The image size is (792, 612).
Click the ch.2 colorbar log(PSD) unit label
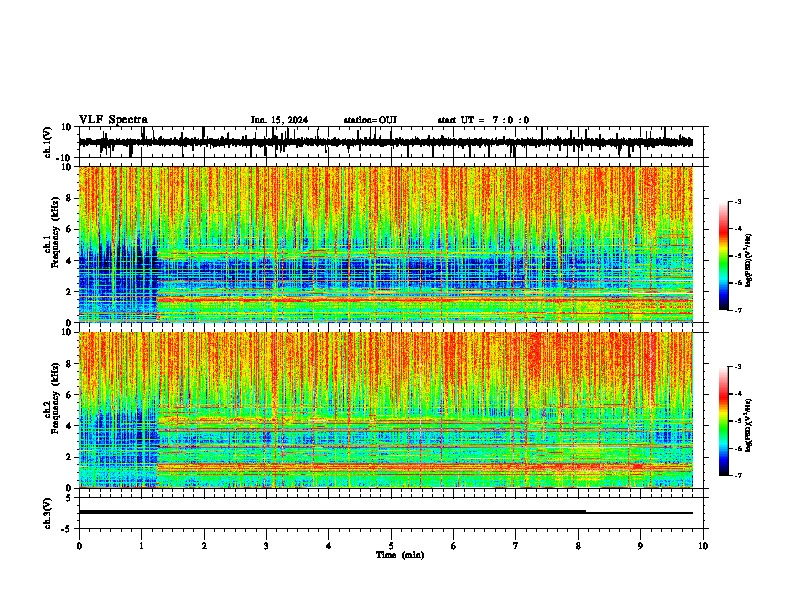(748, 425)
